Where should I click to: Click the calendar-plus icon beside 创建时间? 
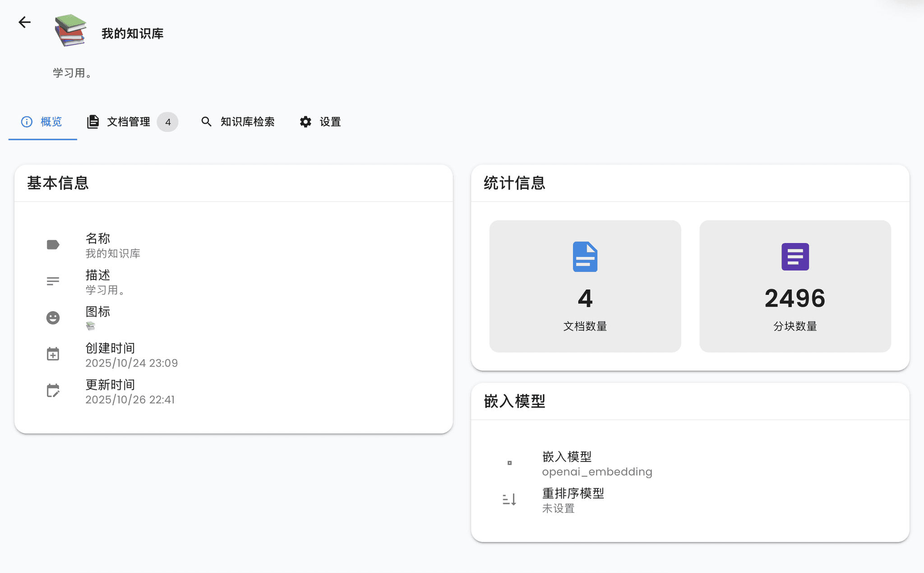[53, 354]
